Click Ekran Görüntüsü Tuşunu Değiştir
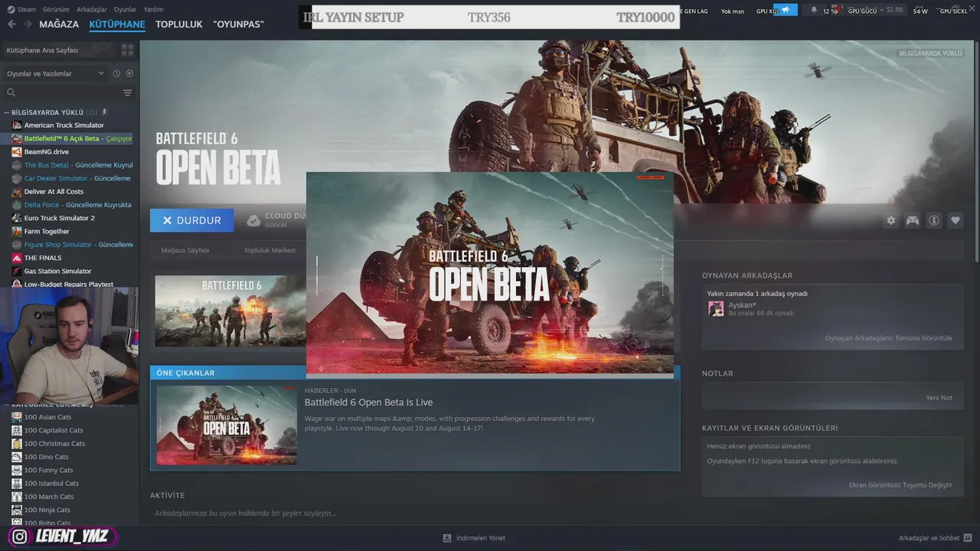 (x=900, y=485)
